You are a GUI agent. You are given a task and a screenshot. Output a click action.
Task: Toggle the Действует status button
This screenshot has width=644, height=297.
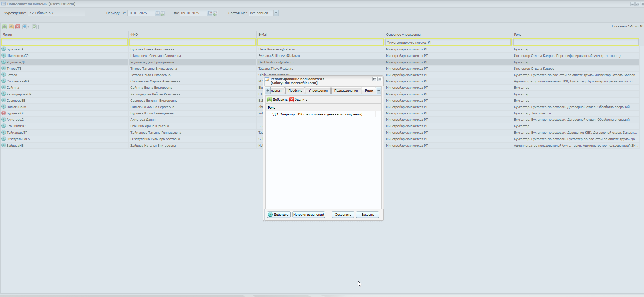pos(279,215)
